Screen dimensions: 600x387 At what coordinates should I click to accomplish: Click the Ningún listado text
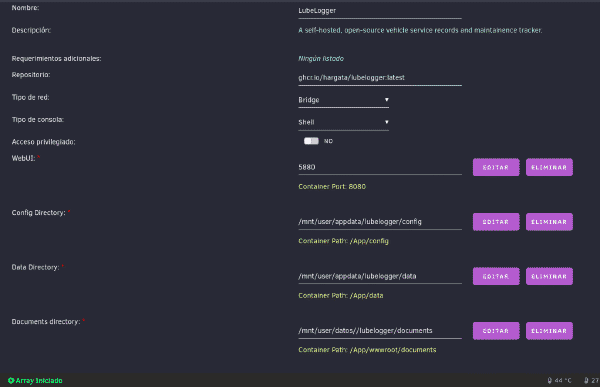pos(321,59)
